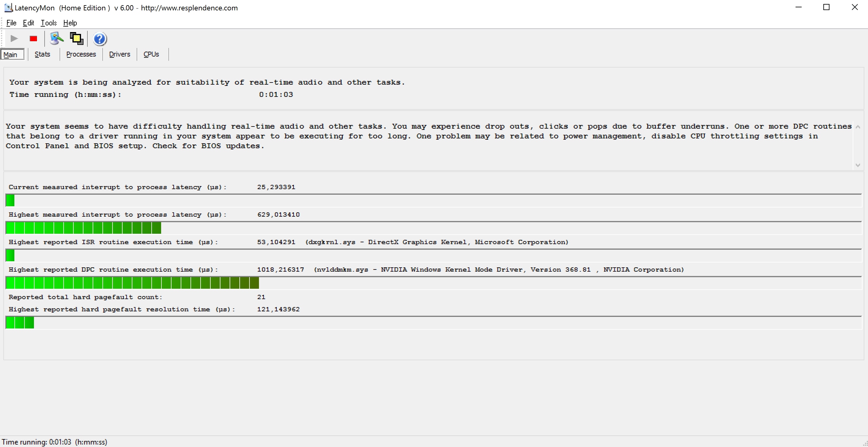Screen dimensions: 868x447
Task: Open the options icon with magnifier
Action: [57, 39]
